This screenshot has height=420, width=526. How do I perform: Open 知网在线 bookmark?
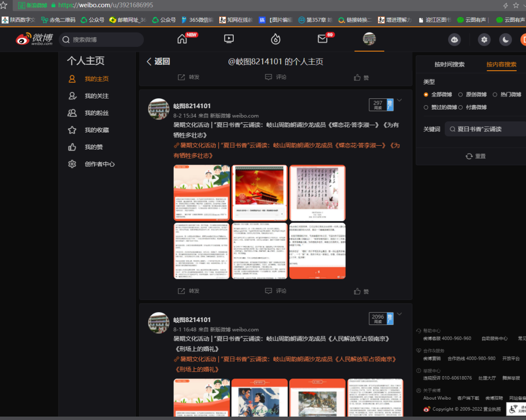click(236, 20)
